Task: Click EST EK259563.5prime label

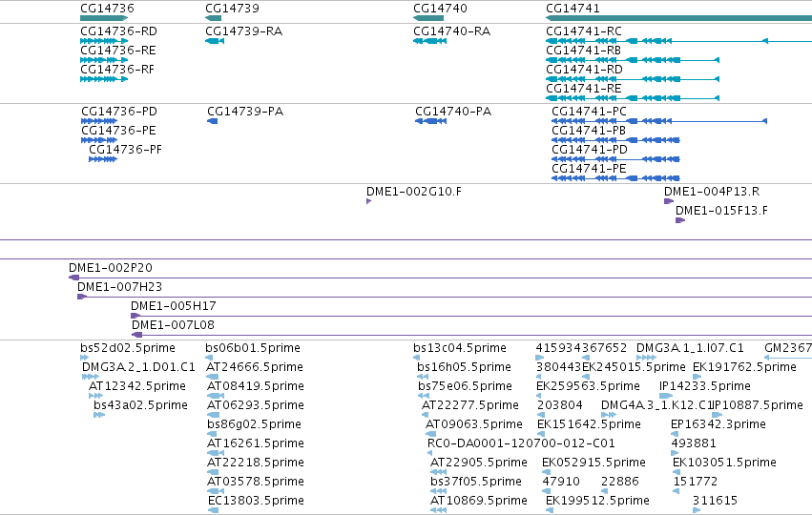Action: (x=589, y=386)
